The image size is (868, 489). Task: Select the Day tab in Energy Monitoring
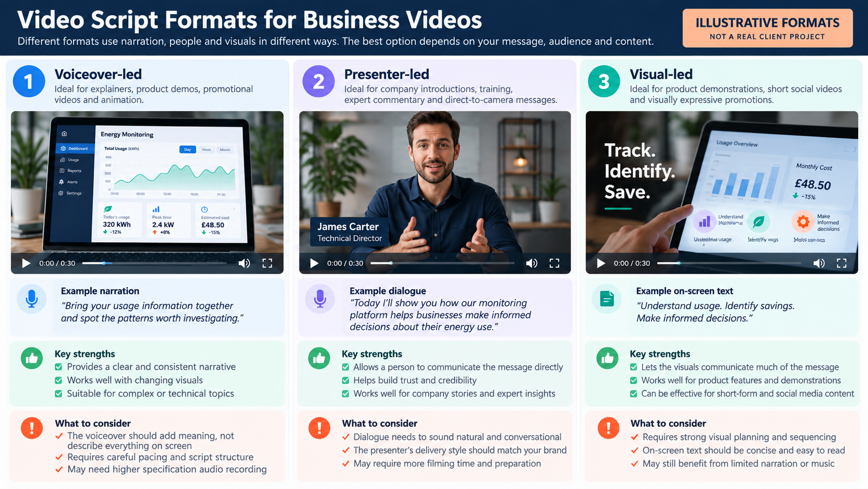pyautogui.click(x=187, y=150)
